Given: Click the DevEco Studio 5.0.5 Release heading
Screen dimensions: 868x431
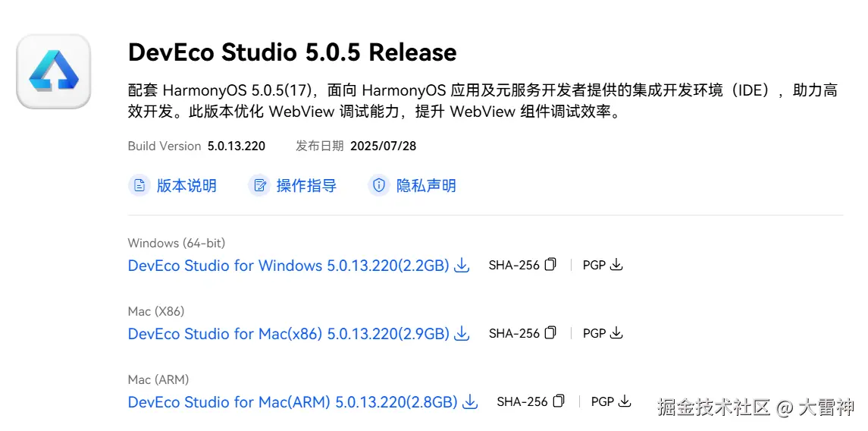Looking at the screenshot, I should [x=292, y=52].
